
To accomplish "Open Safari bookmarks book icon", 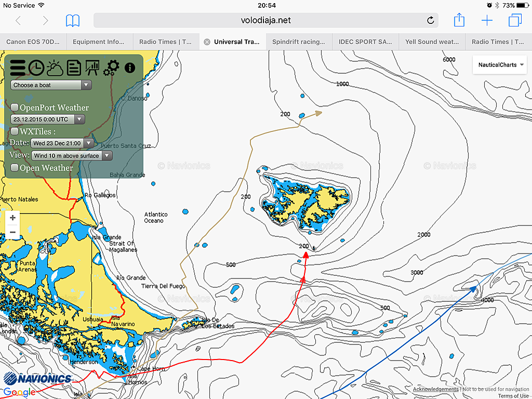I will [x=73, y=20].
